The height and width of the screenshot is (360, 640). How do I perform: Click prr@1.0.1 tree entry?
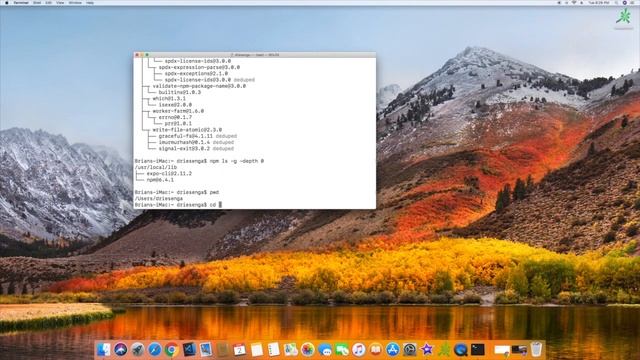click(178, 123)
